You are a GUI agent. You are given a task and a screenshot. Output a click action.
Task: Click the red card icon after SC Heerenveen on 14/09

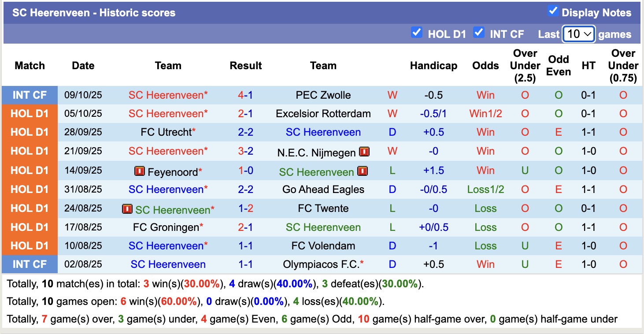tap(363, 171)
